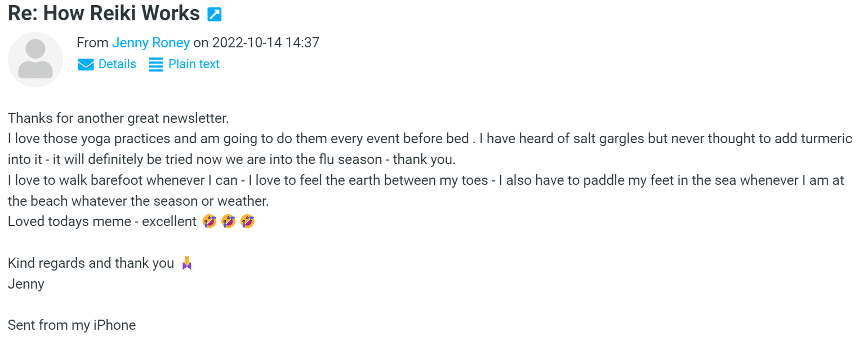Click the Sent from my iPhone line
868x345 pixels.
pos(72,325)
